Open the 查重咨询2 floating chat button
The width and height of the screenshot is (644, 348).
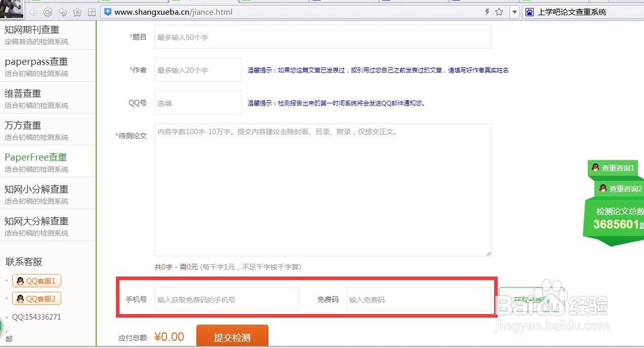coord(620,188)
